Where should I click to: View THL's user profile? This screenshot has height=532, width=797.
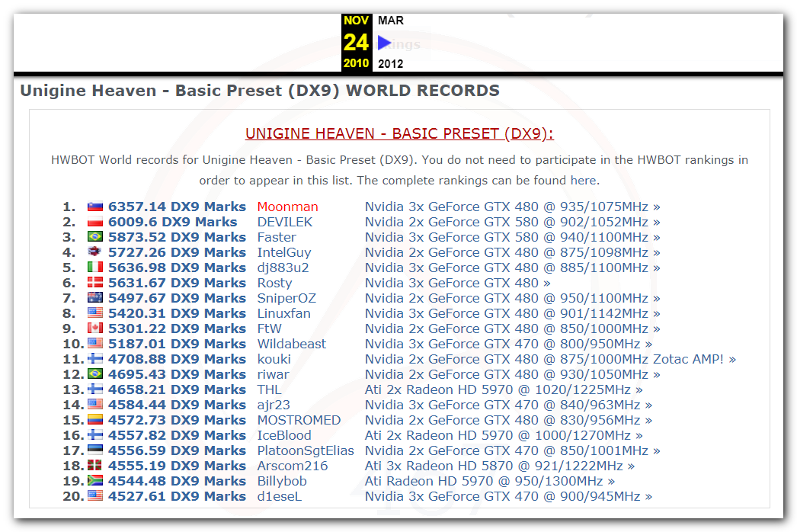[x=269, y=390]
